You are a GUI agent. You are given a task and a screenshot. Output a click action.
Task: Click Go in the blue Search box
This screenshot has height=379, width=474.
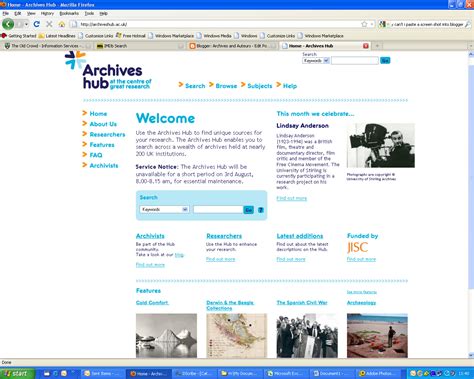(249, 210)
